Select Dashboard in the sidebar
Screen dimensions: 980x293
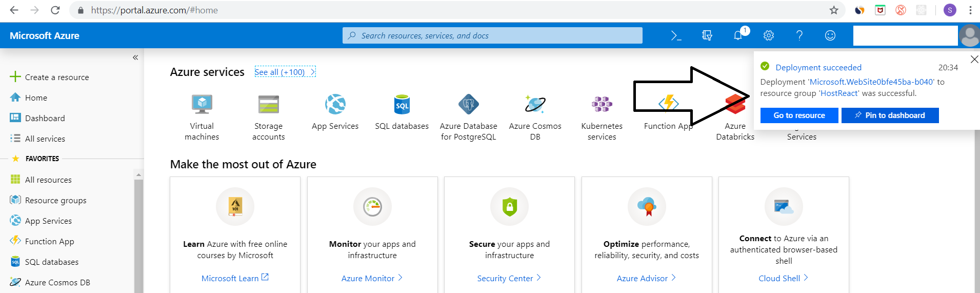[x=45, y=118]
